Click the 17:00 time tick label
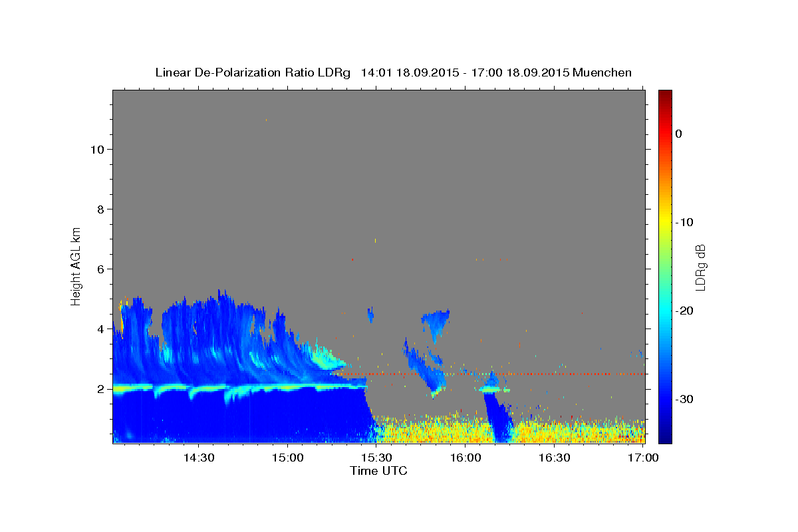Viewport: 798px width, 532px height. click(643, 458)
